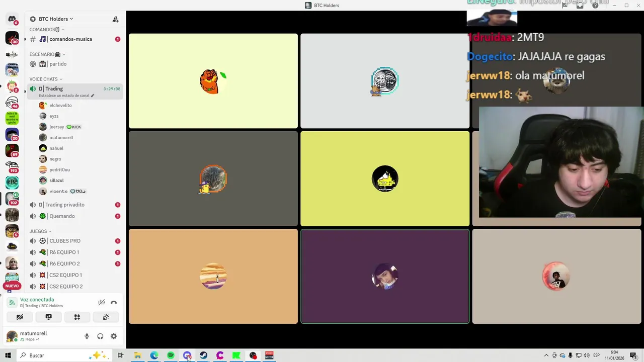Join the CS2 EQUIPO 2 voice channel
Viewport: 644px width, 362px height.
[74, 287]
